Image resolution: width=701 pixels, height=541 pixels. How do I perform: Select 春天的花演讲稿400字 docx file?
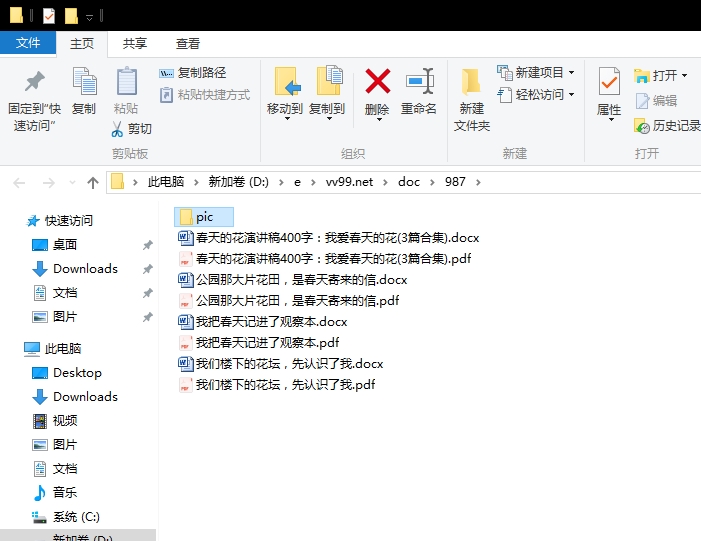pyautogui.click(x=329, y=237)
